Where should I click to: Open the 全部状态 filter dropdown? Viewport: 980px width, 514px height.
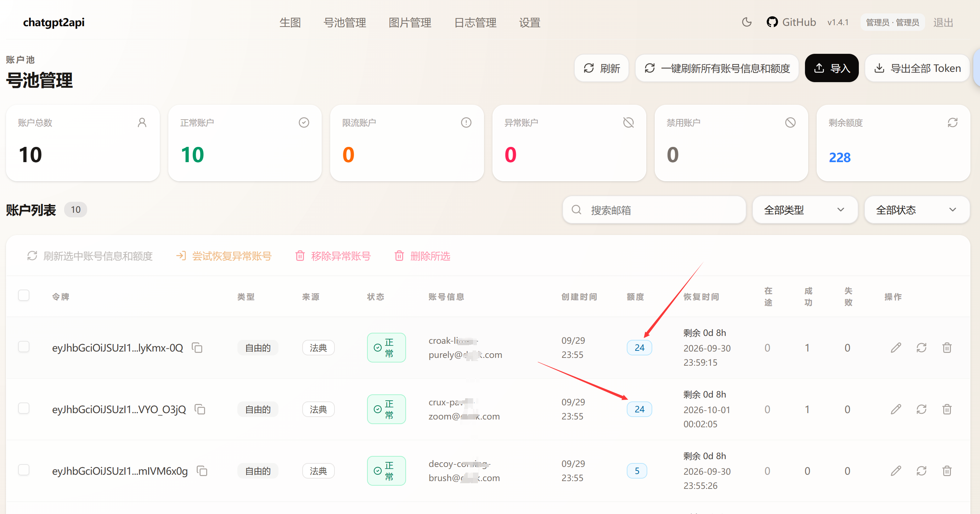point(917,210)
